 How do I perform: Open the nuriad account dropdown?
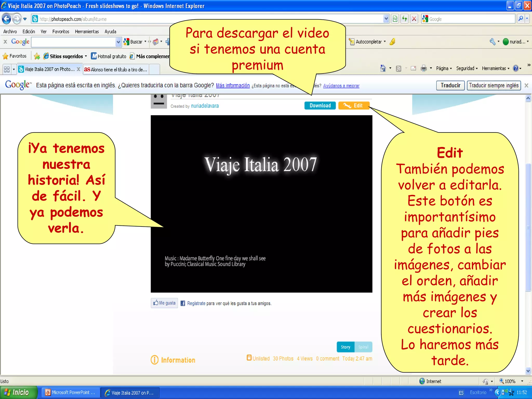tap(516, 42)
